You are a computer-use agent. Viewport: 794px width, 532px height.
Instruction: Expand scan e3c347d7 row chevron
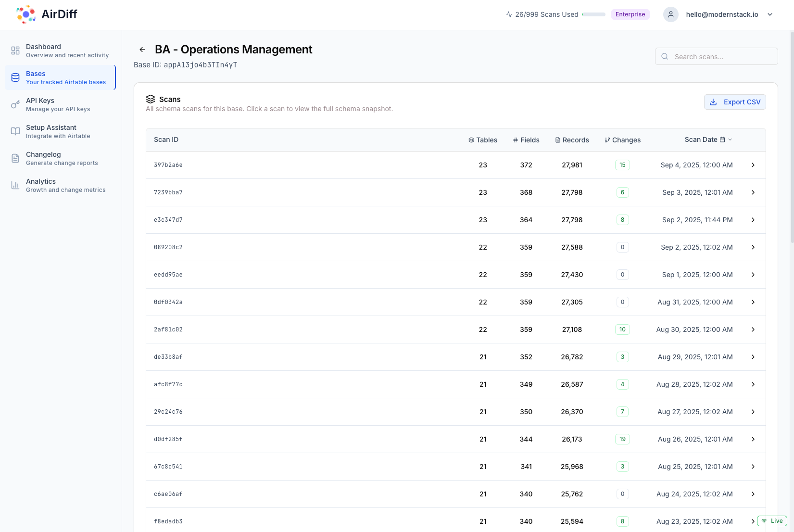(x=753, y=220)
